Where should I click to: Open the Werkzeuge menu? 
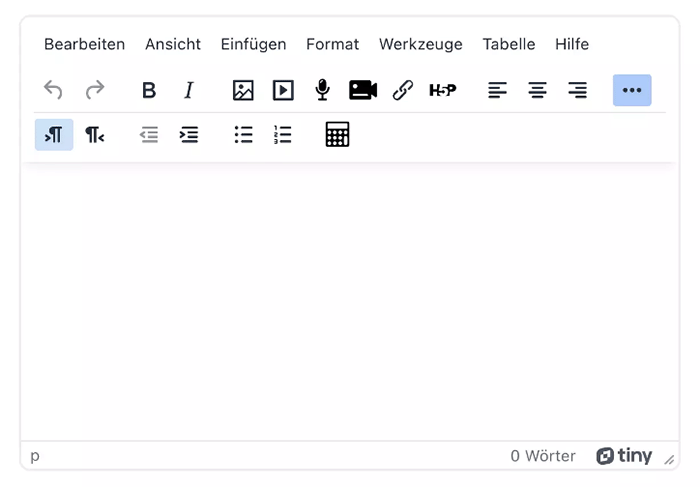pos(420,44)
